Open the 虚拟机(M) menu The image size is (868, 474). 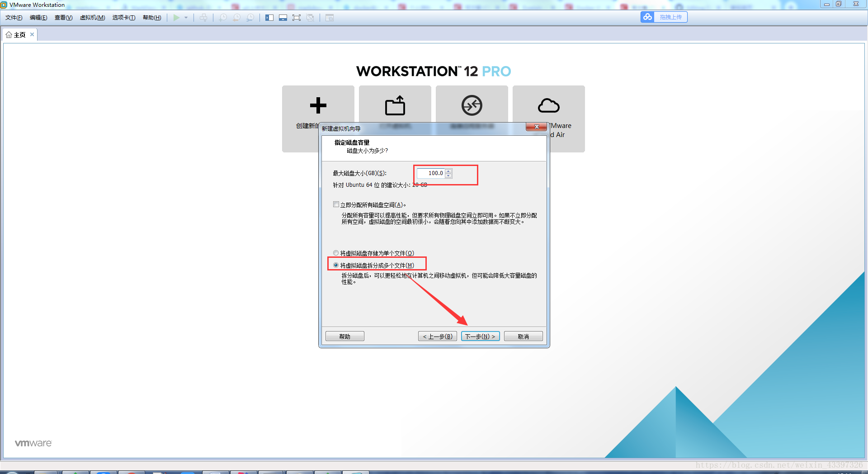pos(92,18)
